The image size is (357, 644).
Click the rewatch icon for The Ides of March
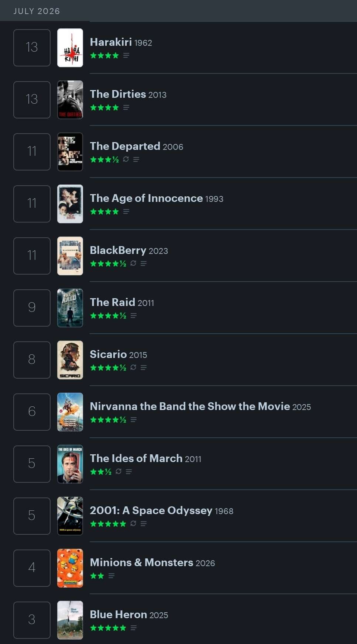(x=119, y=471)
